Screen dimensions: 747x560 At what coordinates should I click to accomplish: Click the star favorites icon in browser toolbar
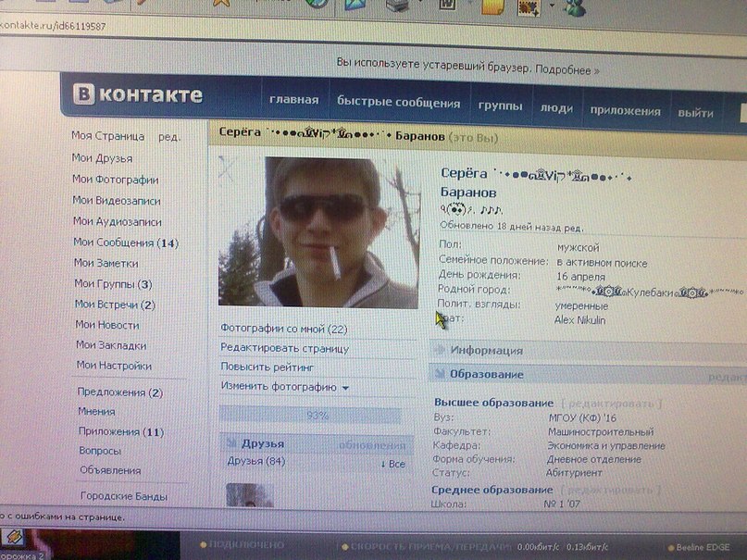[x=222, y=4]
